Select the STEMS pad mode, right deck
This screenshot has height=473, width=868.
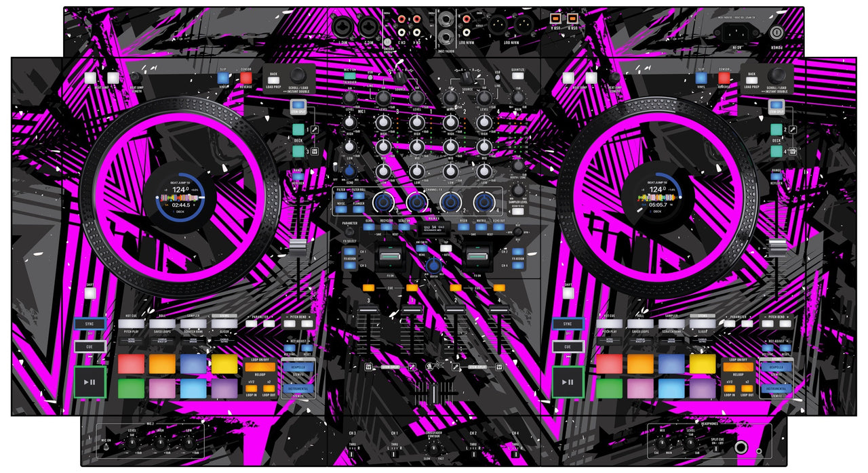[703, 324]
